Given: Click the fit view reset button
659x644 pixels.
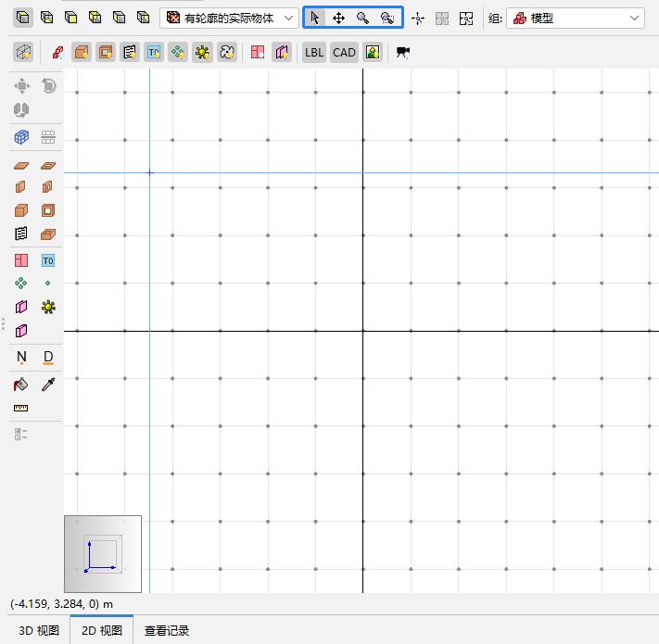Looking at the screenshot, I should click(466, 18).
